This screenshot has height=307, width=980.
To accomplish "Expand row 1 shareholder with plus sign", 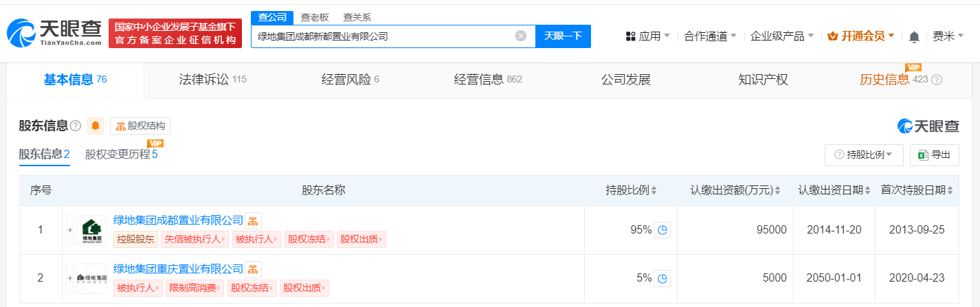I will (69, 230).
